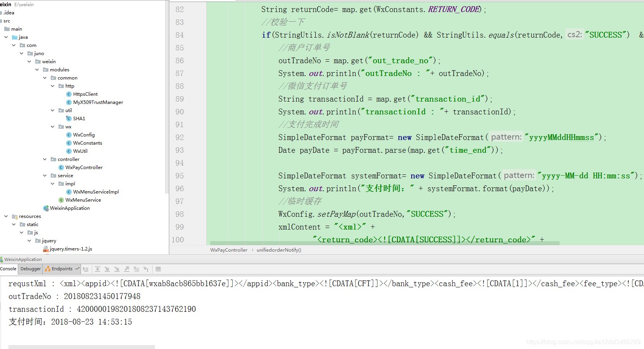Switch to the Endpoints tab

pos(62,269)
